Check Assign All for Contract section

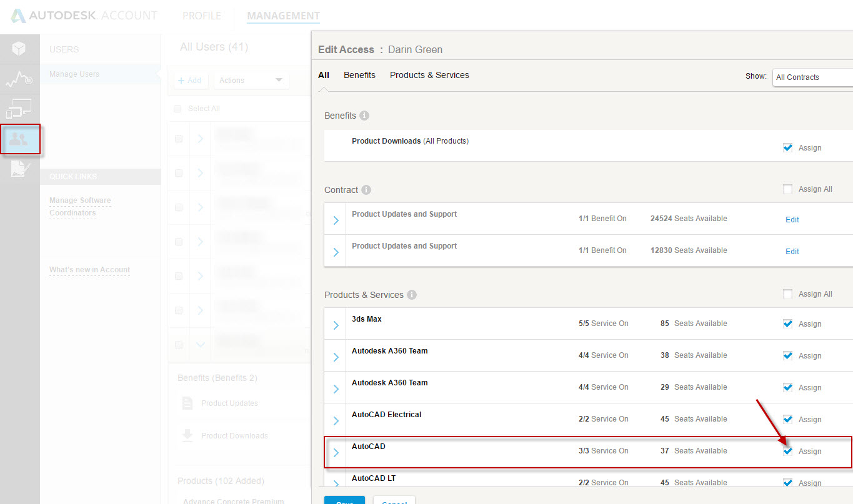point(787,189)
